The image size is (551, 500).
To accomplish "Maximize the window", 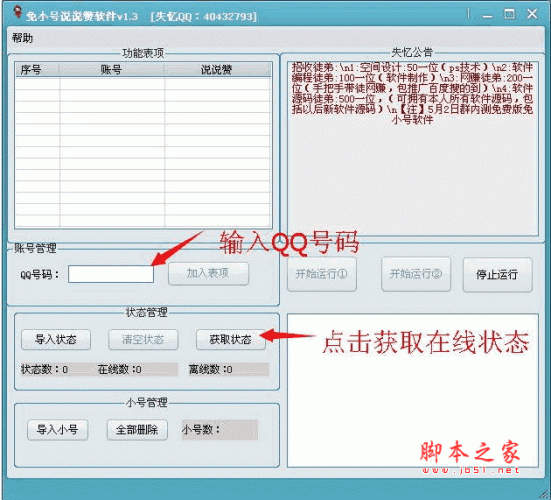I will tap(510, 14).
